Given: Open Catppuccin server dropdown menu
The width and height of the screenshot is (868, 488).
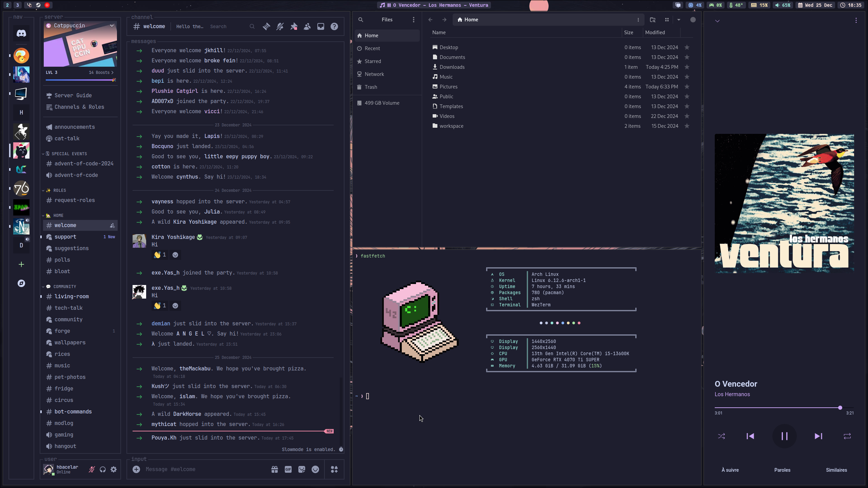Looking at the screenshot, I should click(112, 26).
